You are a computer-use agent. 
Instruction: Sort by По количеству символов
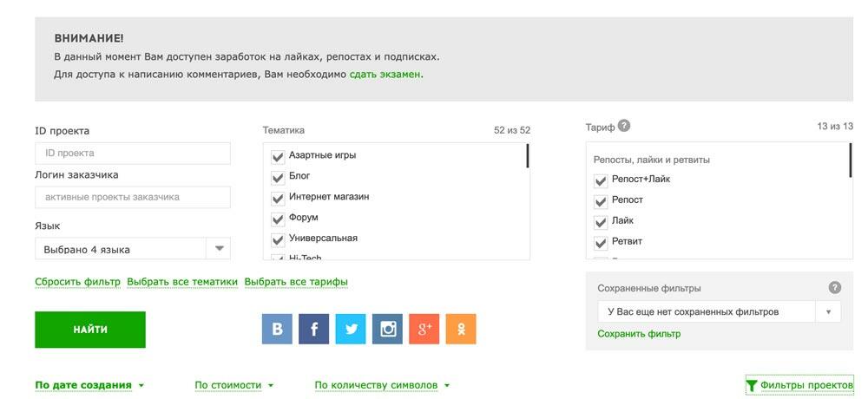pyautogui.click(x=382, y=385)
